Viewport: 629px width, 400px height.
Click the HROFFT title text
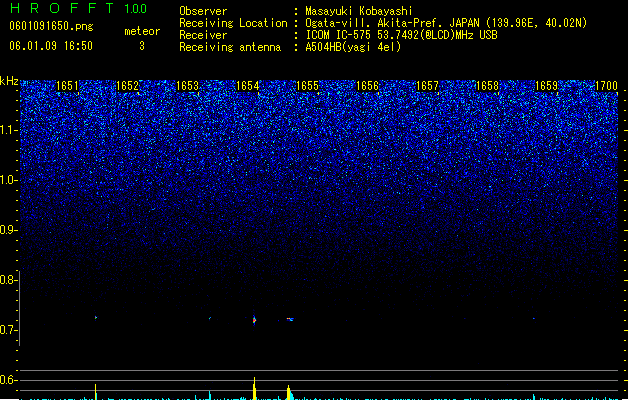click(x=62, y=8)
